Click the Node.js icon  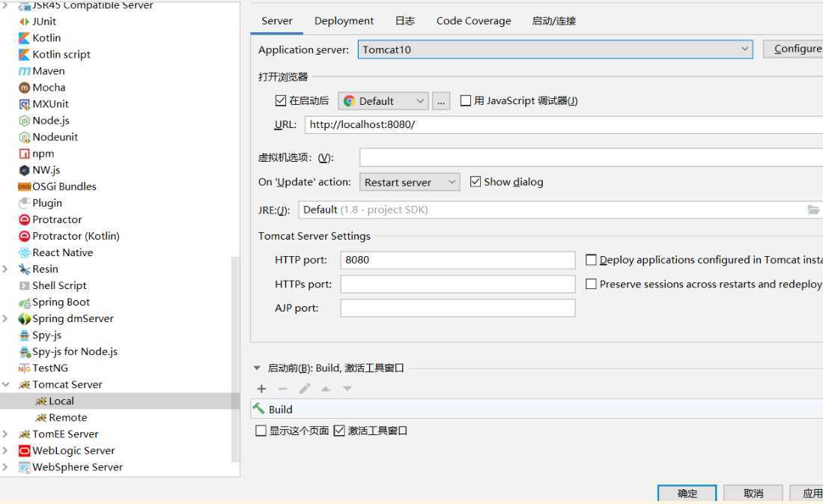pyautogui.click(x=24, y=121)
